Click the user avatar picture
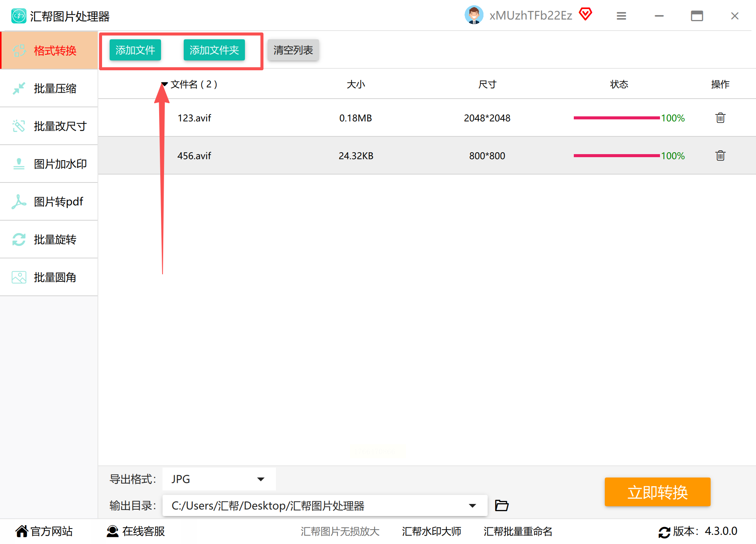 pyautogui.click(x=474, y=15)
